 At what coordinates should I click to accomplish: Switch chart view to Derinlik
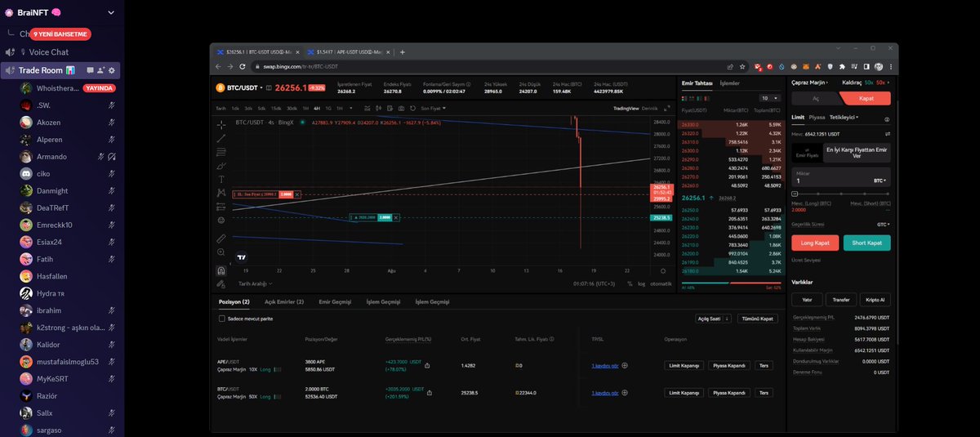click(650, 108)
